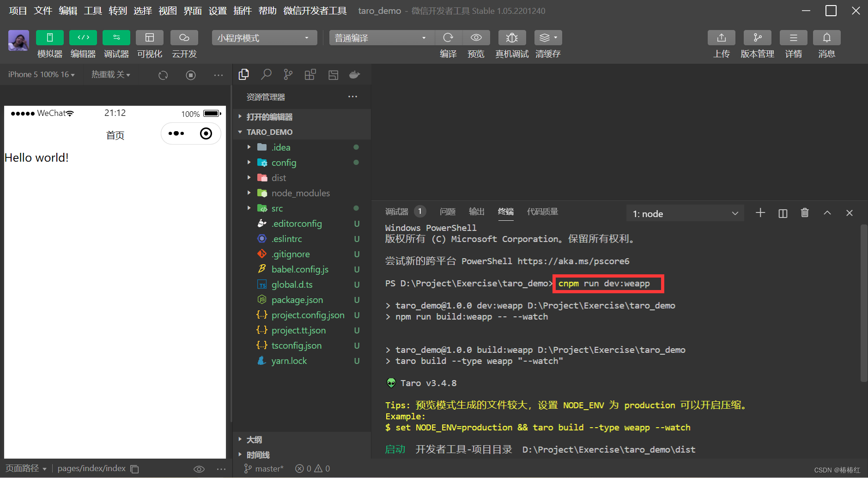Select the 调试器 debugger icon in toolbar
The image size is (868, 478).
point(116,37)
